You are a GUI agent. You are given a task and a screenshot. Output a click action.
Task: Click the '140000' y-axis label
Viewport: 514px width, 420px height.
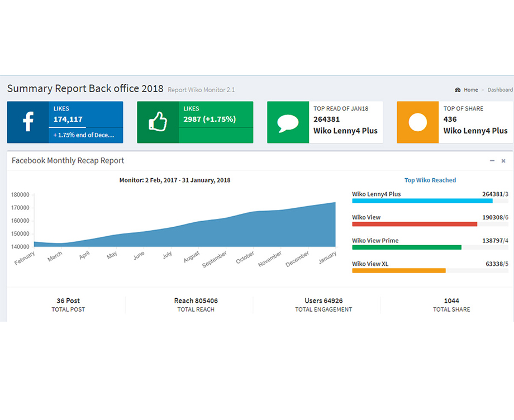(20, 247)
